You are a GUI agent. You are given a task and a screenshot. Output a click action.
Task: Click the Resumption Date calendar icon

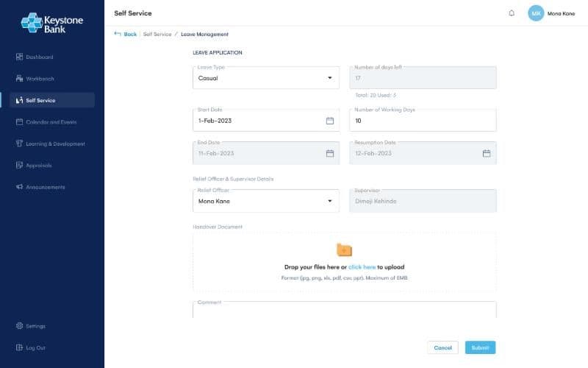click(487, 153)
